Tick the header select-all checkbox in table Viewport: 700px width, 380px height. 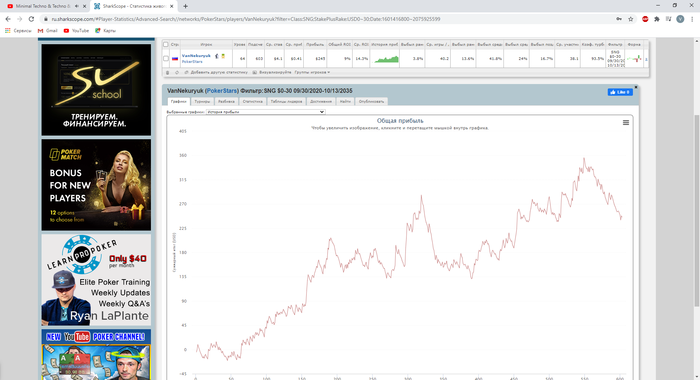166,45
